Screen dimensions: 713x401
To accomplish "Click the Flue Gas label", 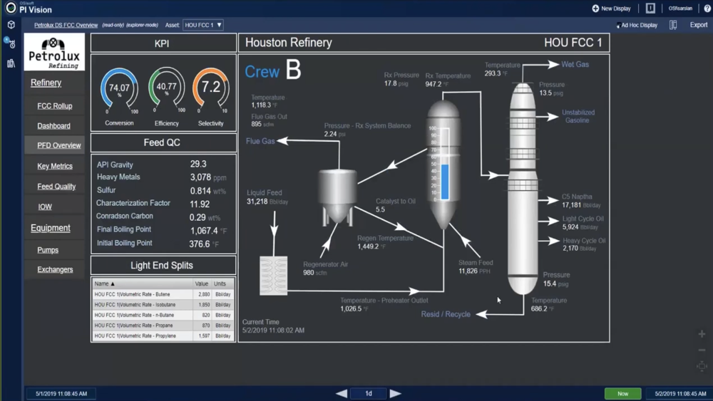I will [x=260, y=141].
